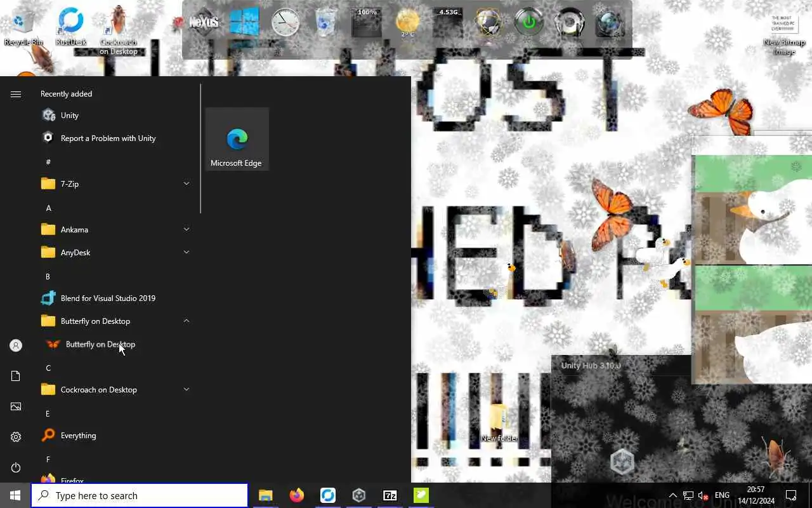Image resolution: width=812 pixels, height=508 pixels.
Task: Click the 'B' letter header in app list
Action: coord(48,276)
